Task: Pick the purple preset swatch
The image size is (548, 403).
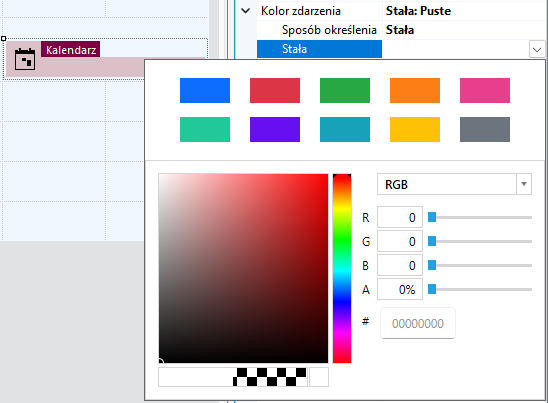Action: pos(275,129)
